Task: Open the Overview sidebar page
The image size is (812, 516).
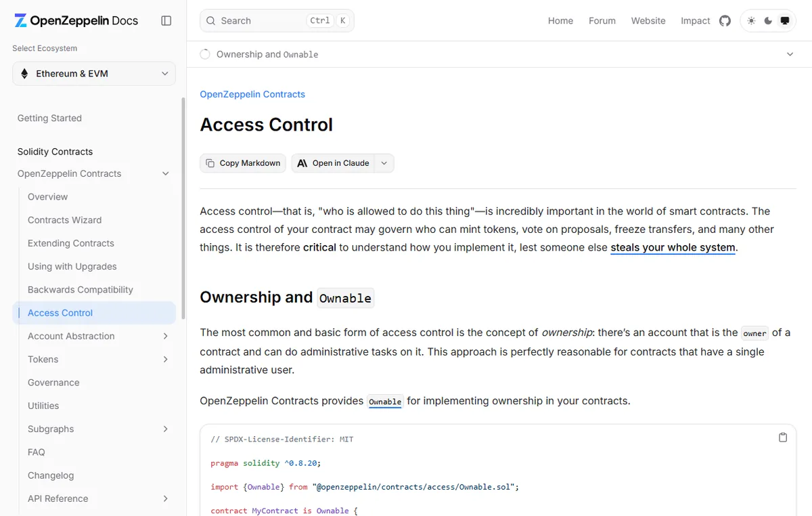Action: tap(47, 197)
